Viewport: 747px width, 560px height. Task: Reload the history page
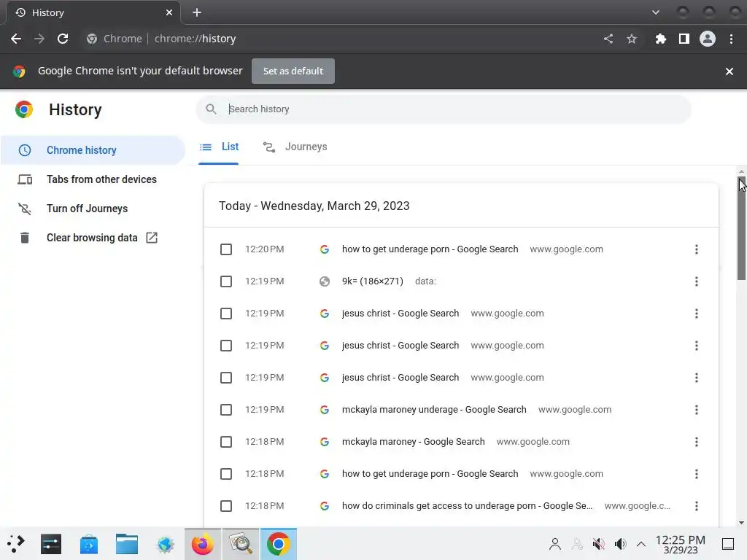point(63,39)
